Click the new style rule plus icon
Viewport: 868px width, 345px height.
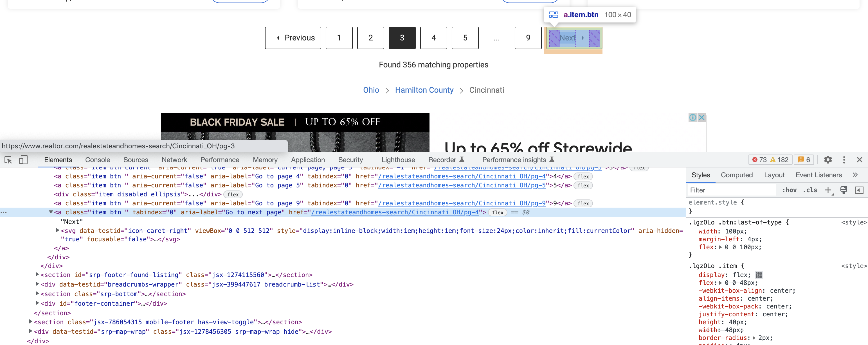[x=829, y=190]
